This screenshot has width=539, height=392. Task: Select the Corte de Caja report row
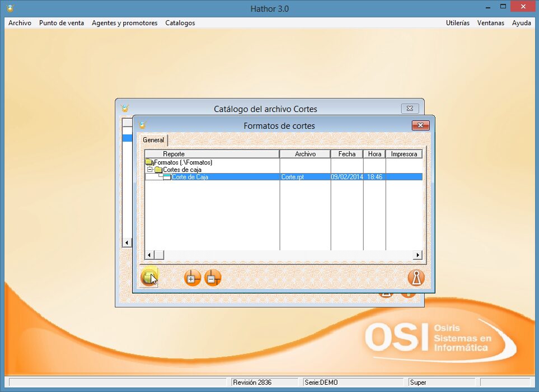tap(284, 177)
